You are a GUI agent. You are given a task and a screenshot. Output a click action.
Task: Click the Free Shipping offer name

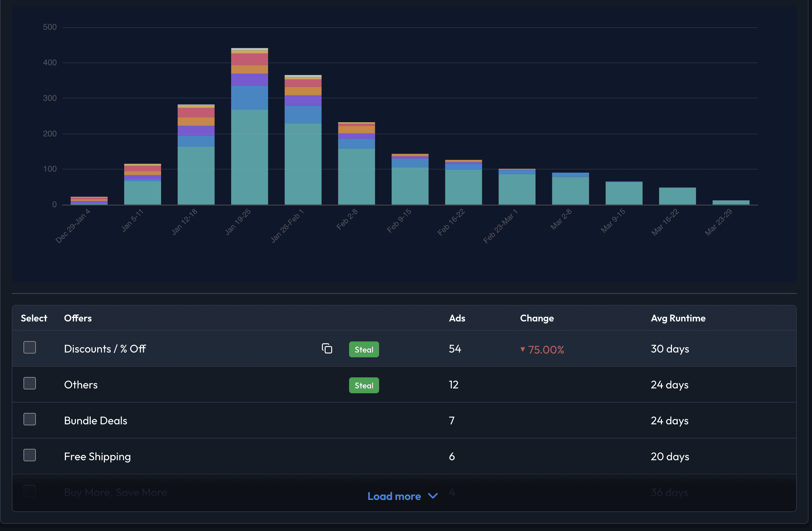(97, 456)
